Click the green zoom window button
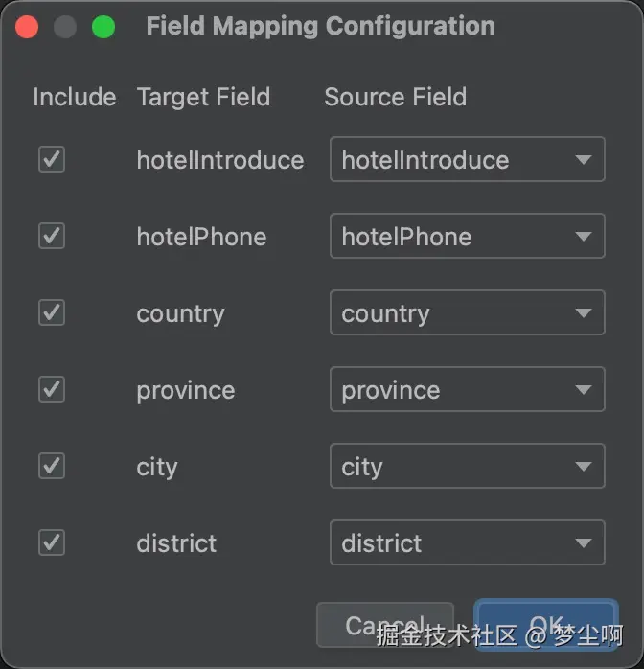Screen dimensions: 644x669 pos(103,27)
